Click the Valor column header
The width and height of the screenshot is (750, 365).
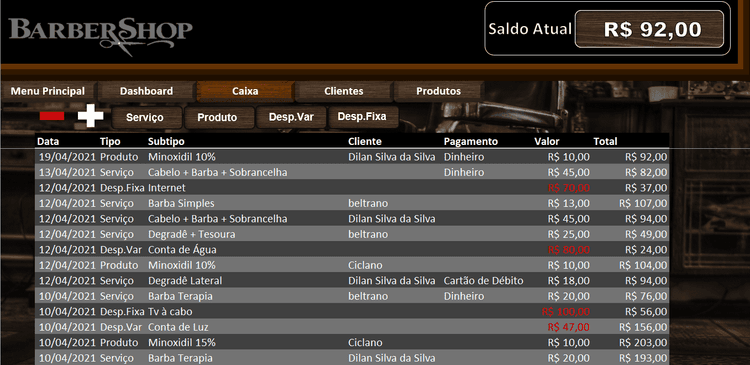[x=547, y=141]
